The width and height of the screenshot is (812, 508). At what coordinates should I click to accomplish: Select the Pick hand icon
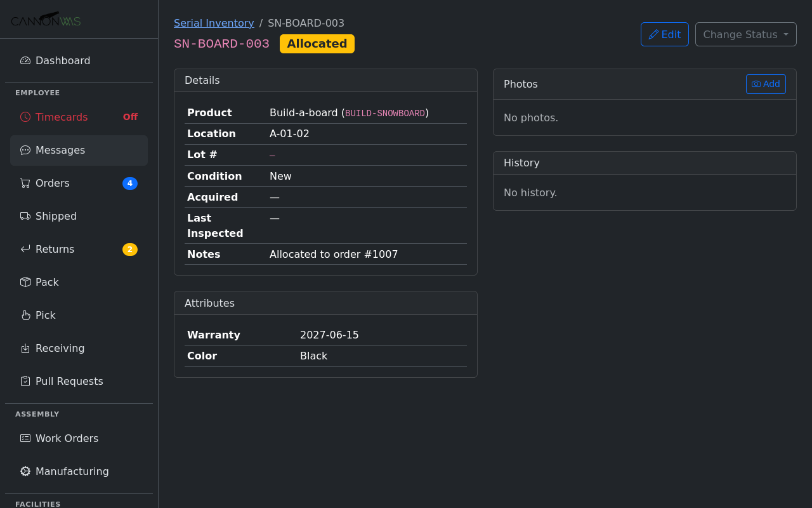[x=25, y=315]
